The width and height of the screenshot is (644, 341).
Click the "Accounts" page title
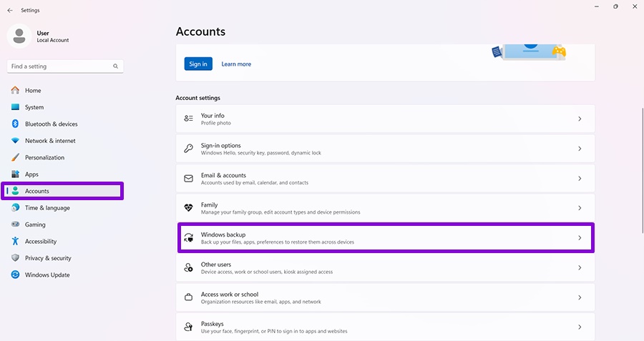200,31
